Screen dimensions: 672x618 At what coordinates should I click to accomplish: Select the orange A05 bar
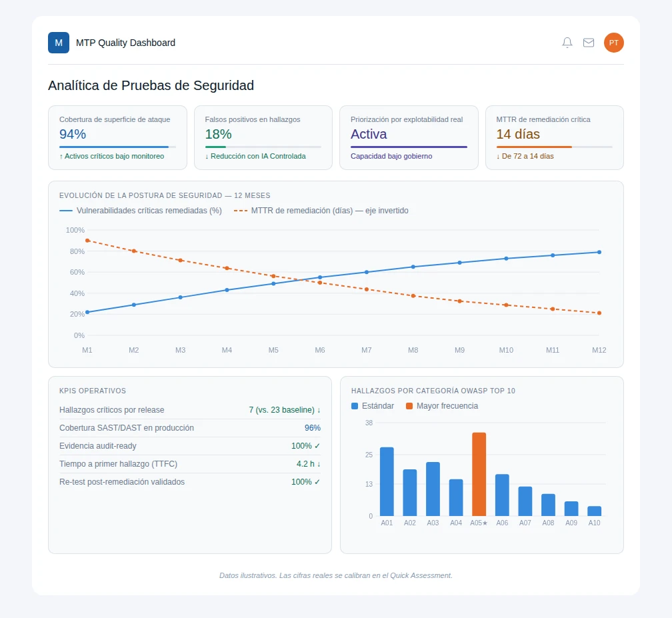coord(479,474)
